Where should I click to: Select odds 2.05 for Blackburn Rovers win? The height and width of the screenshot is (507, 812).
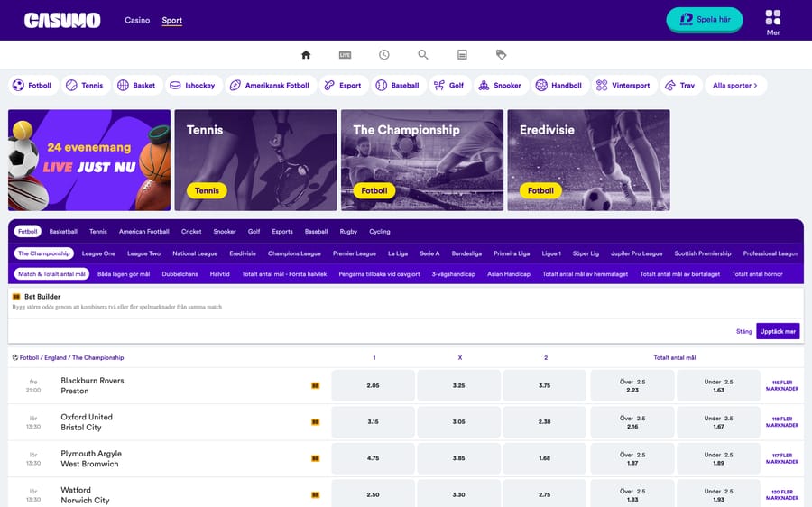374,385
